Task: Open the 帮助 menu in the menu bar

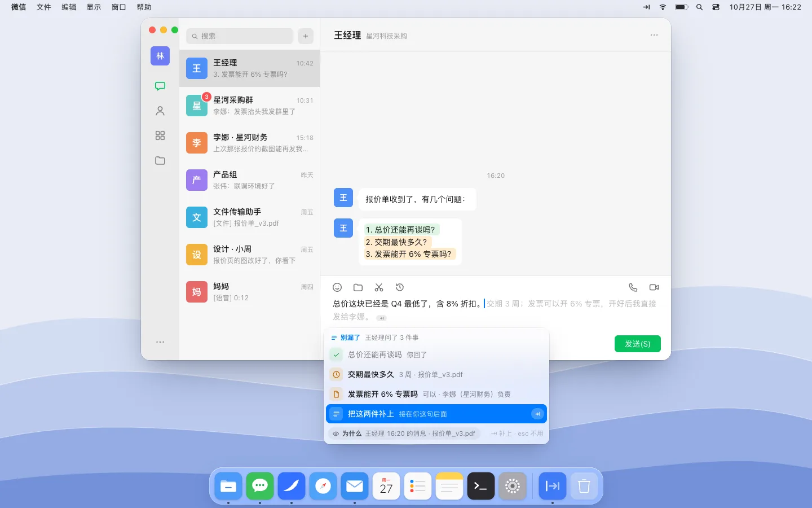Action: (x=144, y=7)
